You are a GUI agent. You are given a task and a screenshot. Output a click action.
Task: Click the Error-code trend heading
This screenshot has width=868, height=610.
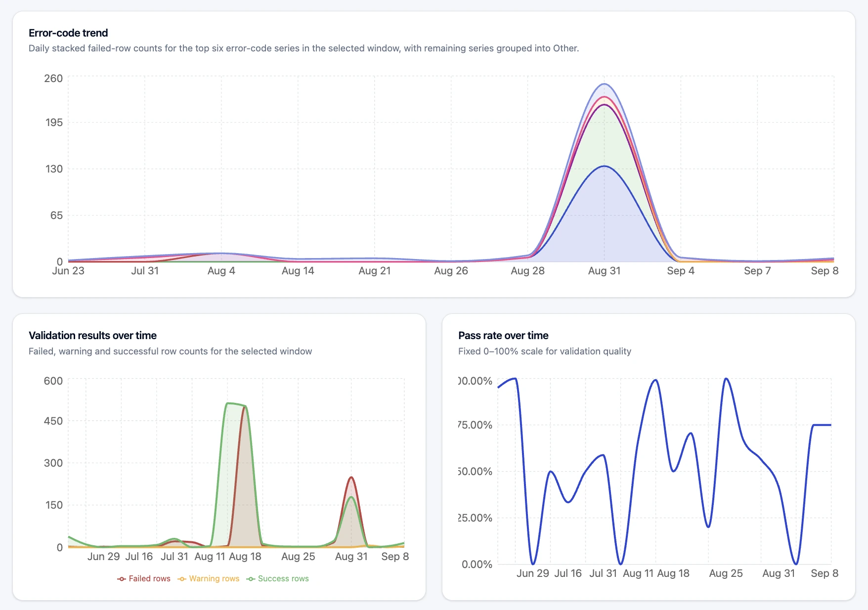[x=68, y=33]
